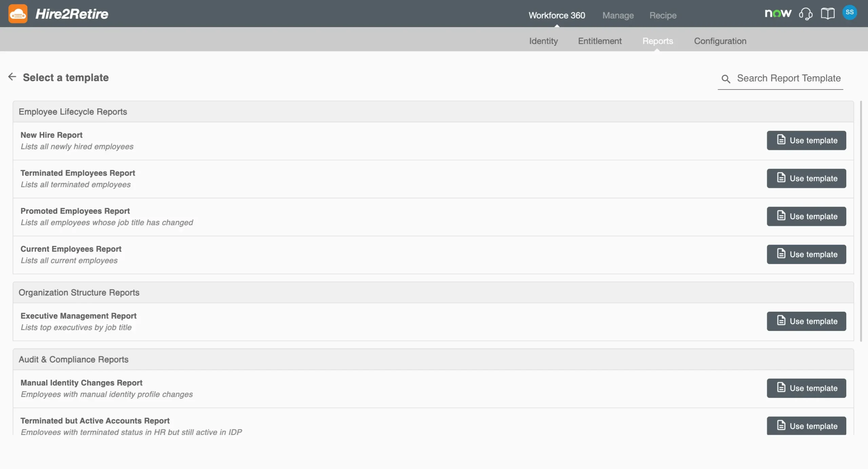Switch to the Entitlement tab
The width and height of the screenshot is (868, 469).
pos(600,41)
